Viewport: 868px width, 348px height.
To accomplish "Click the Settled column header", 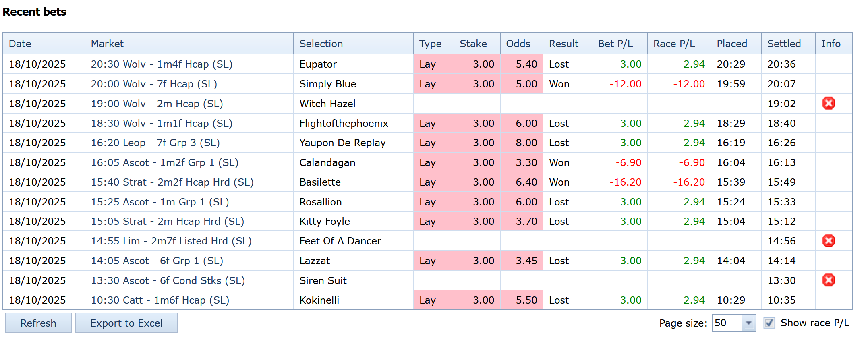I will point(784,43).
